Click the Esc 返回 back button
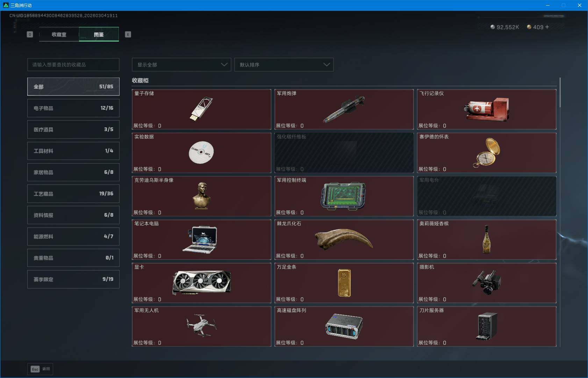588x378 pixels. pos(40,369)
